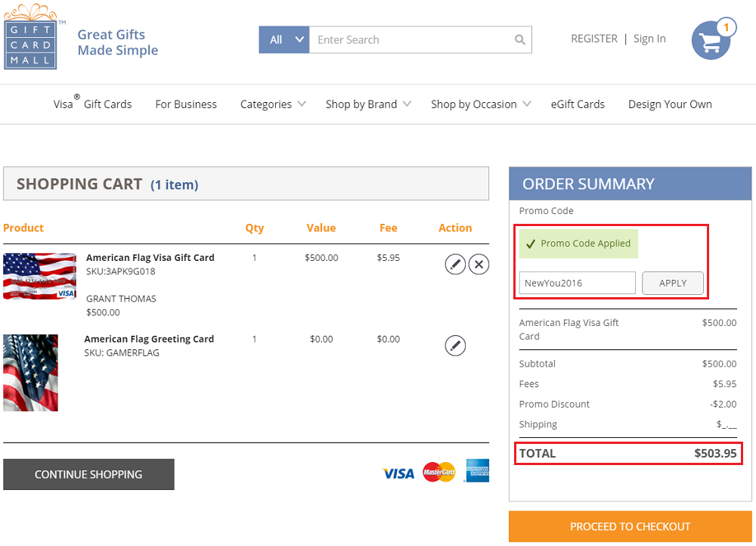756x546 pixels.
Task: Click CONTINUE SHOPPING button
Action: 88,474
